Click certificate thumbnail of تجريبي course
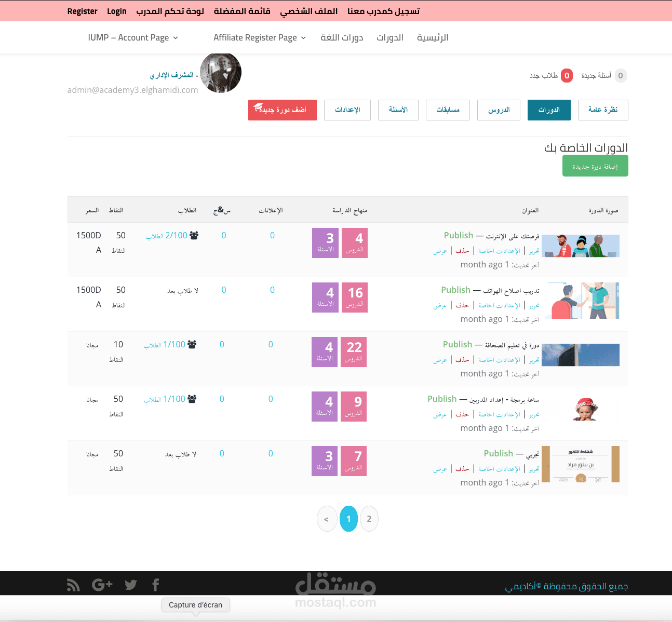Image resolution: width=672 pixels, height=622 pixels. pyautogui.click(x=581, y=464)
